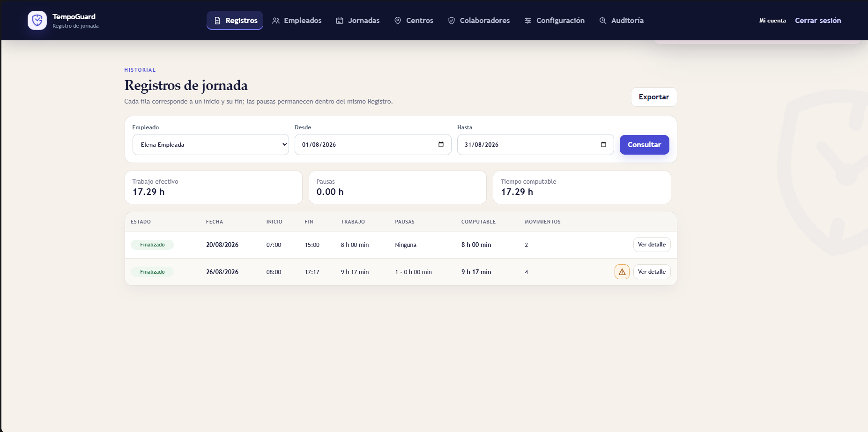Open the Mi cuenta link
Screen dimensions: 868x432
772,21
